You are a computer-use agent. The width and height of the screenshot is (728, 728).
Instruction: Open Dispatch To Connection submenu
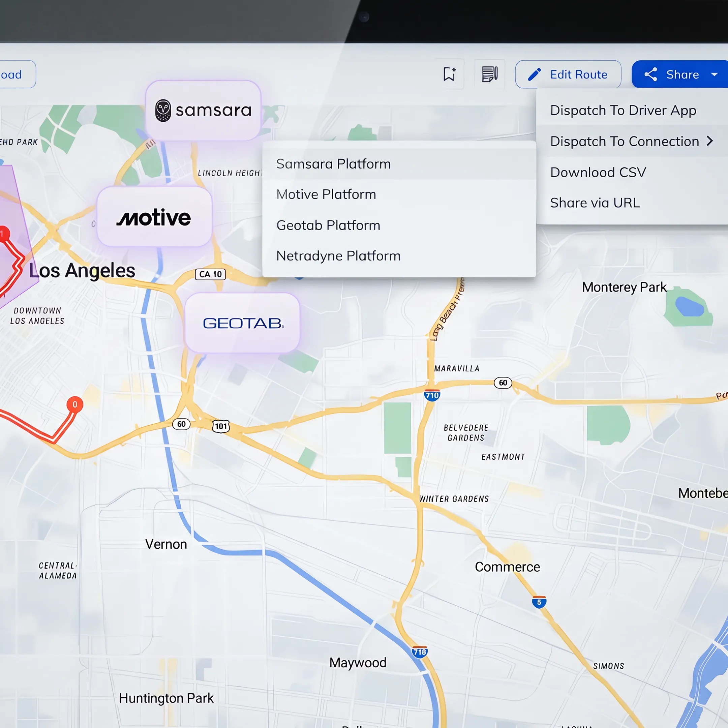(x=632, y=141)
